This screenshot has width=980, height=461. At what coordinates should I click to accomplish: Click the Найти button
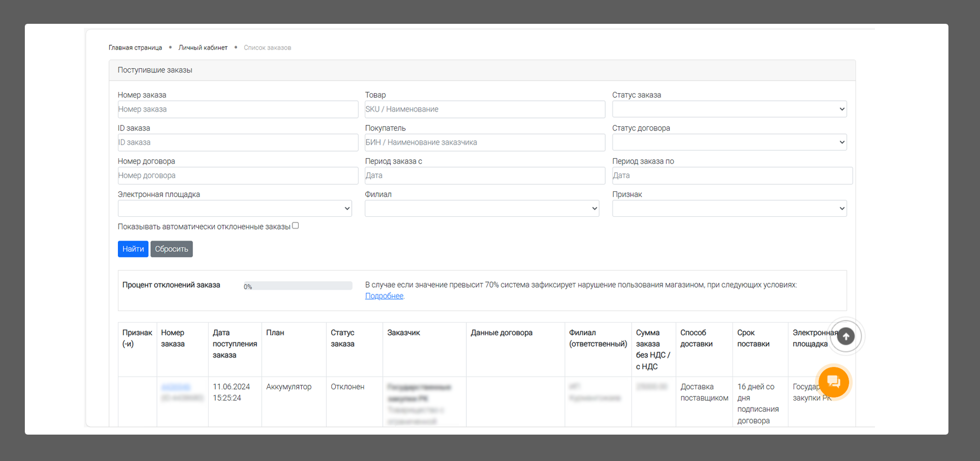(133, 249)
